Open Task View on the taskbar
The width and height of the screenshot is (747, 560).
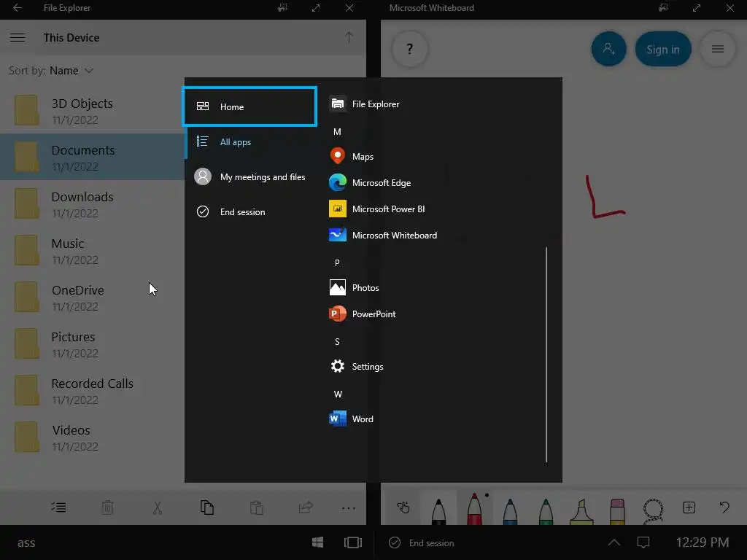352,542
